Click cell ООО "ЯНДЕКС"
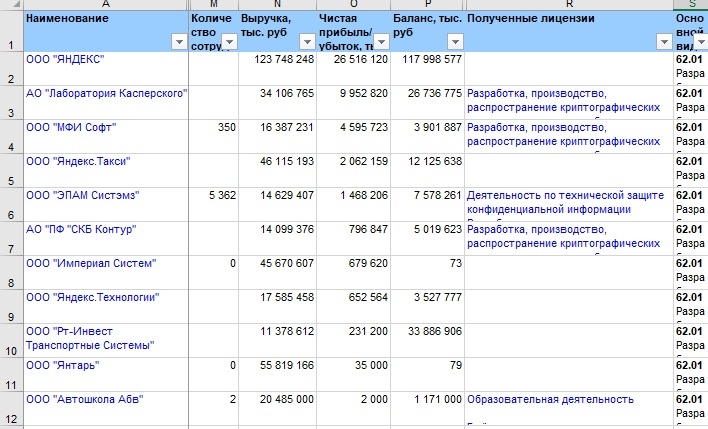Viewport: 708px width, 429px height. [106, 69]
